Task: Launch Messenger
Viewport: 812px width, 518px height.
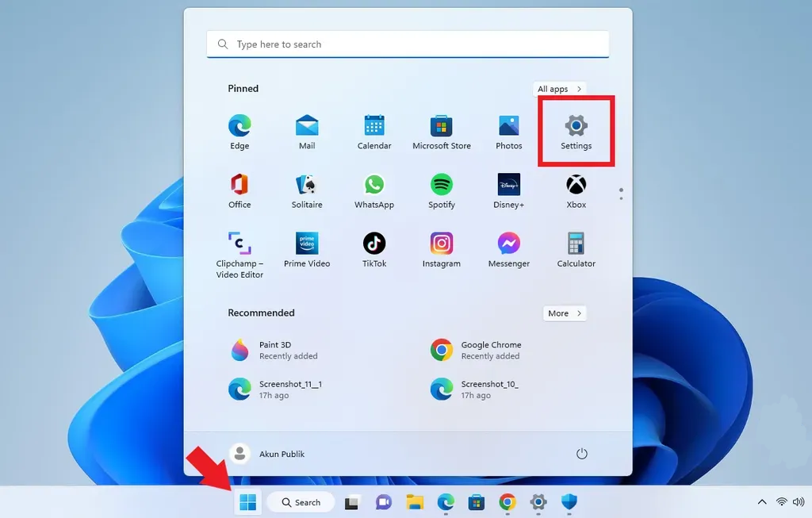Action: coord(508,250)
